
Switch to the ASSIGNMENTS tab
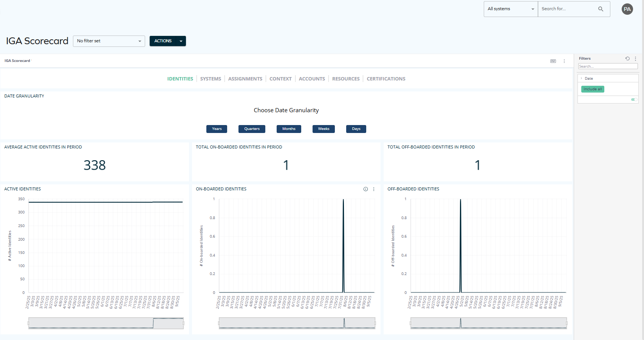(x=245, y=79)
